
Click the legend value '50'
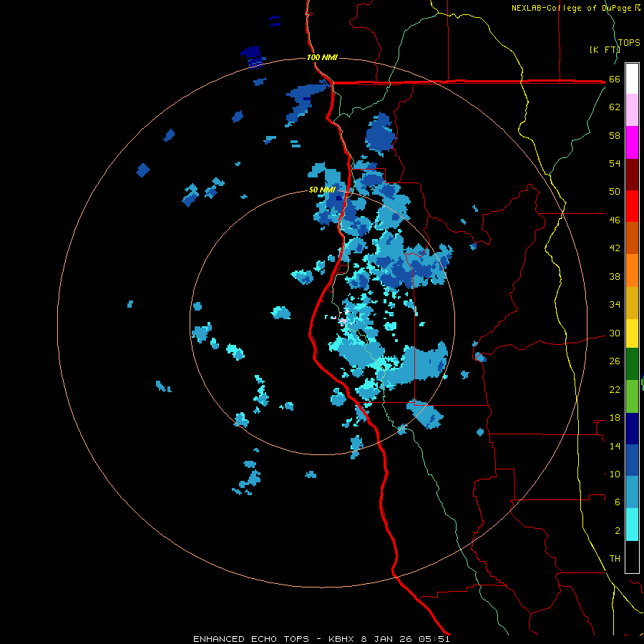click(615, 192)
